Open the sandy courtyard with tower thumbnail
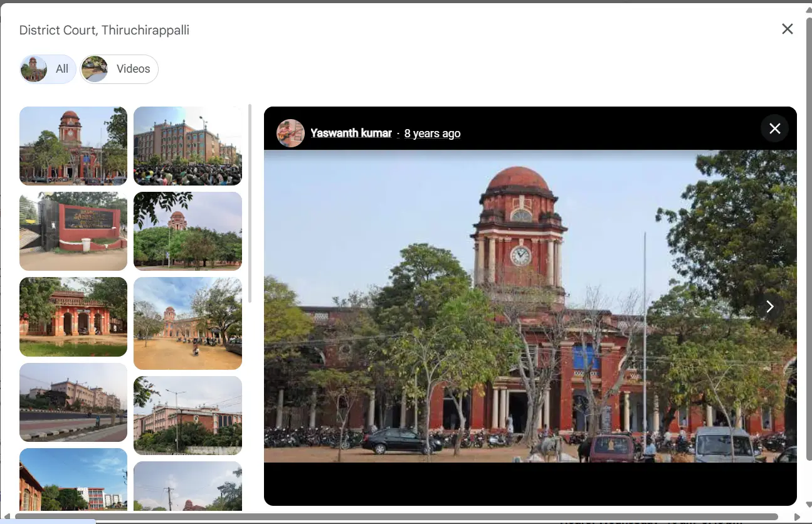Viewport: 812px width, 524px height. point(187,323)
